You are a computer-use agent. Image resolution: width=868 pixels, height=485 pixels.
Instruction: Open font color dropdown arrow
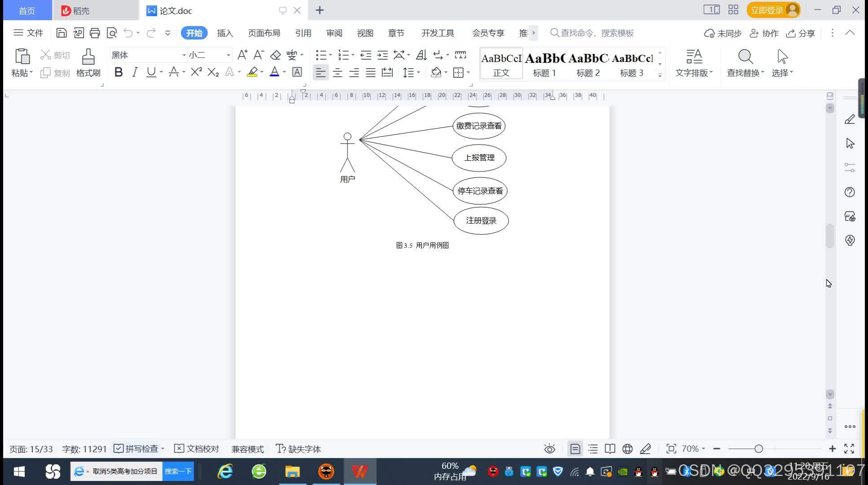[x=284, y=72]
